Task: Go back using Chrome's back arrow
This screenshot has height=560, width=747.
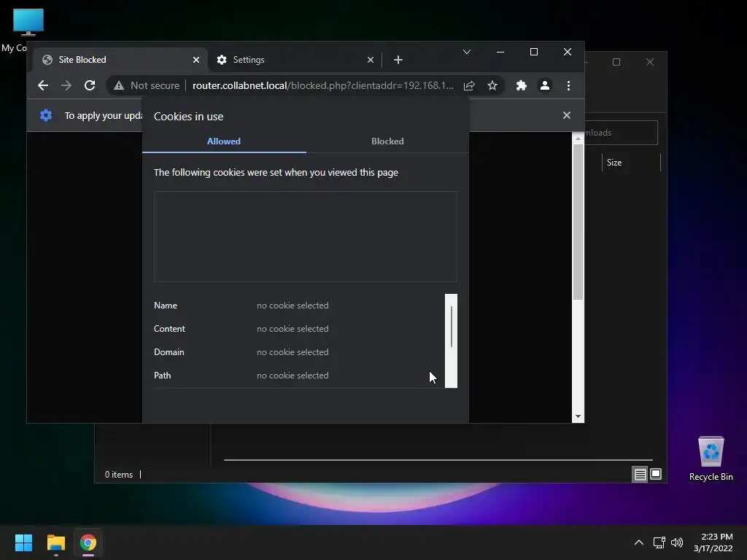Action: (43, 86)
